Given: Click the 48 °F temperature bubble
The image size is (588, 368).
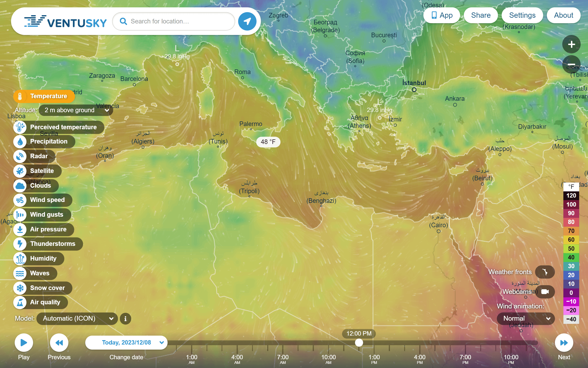Looking at the screenshot, I should point(268,142).
